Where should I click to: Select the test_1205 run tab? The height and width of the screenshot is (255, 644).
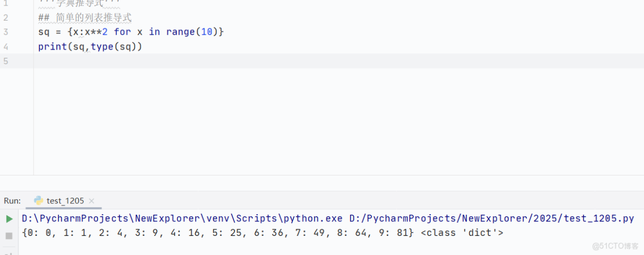click(65, 201)
